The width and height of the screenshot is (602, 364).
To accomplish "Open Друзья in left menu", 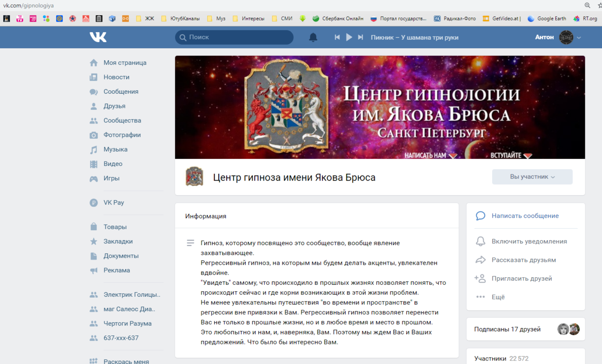I will click(114, 106).
